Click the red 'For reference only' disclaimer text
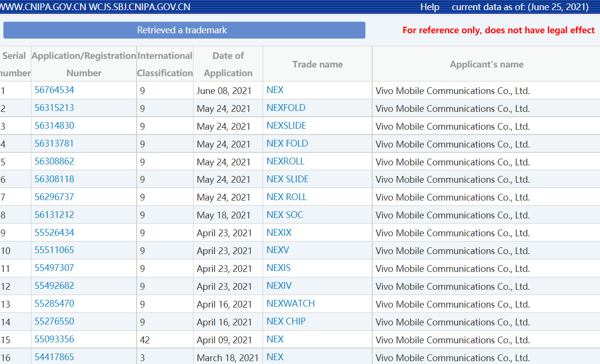Image resolution: width=600 pixels, height=364 pixels. [499, 30]
